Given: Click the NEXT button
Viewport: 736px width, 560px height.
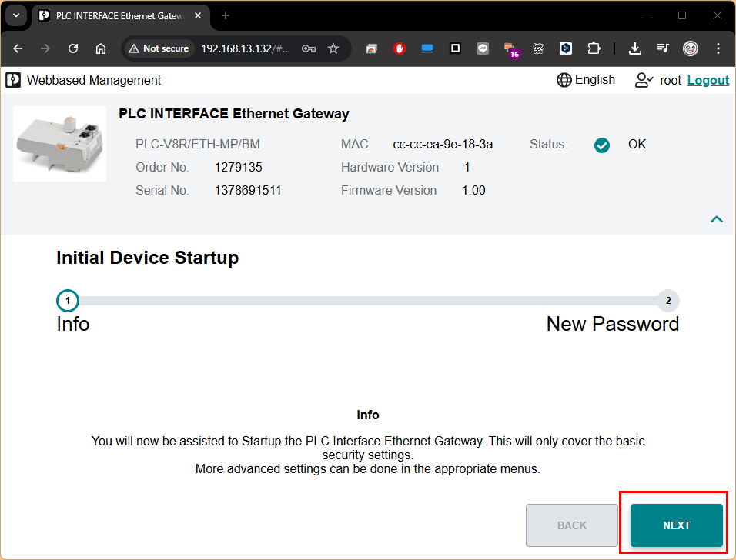Looking at the screenshot, I should click(677, 525).
